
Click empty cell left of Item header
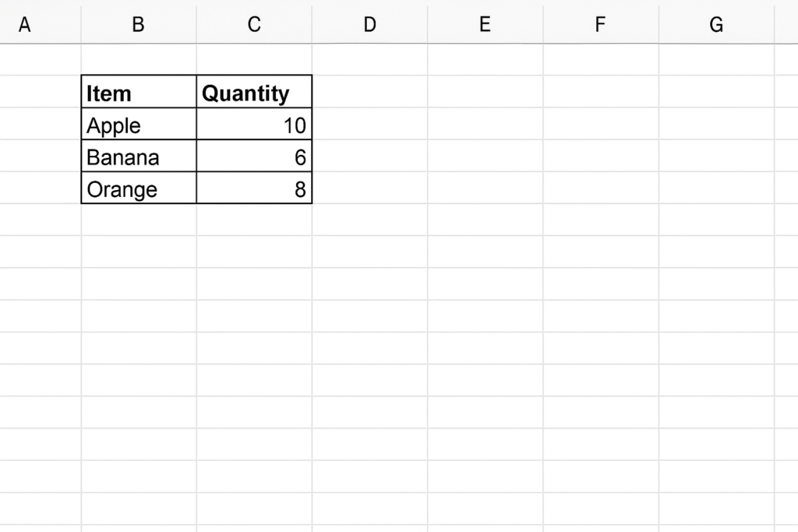click(41, 92)
